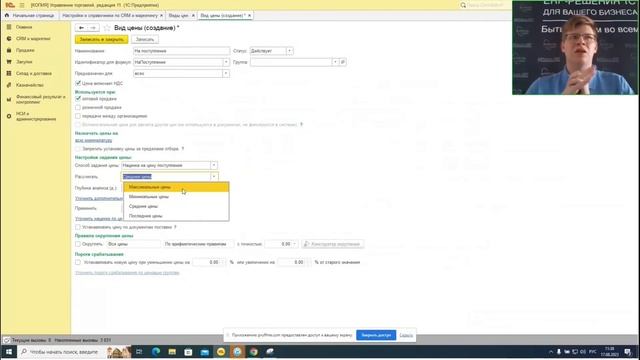Enable Устанавливать новую цену threshold checkbox
This screenshot has width=640, height=360.
pos(78,262)
